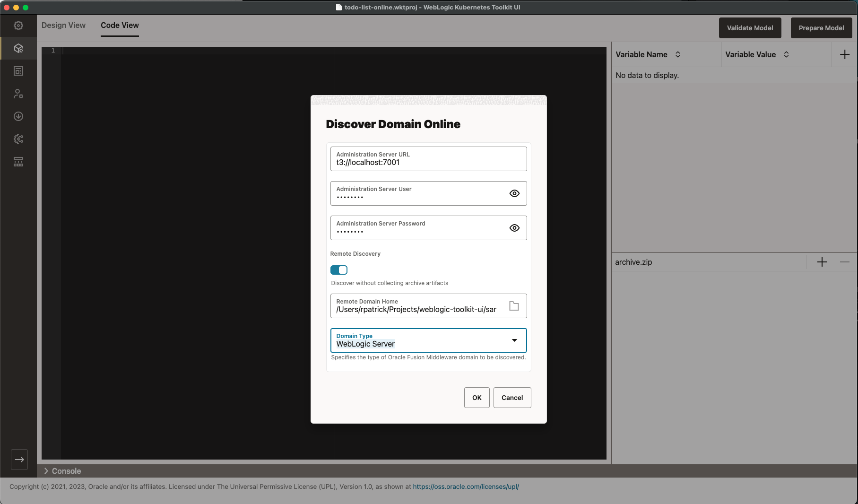This screenshot has height=504, width=858.
Task: Open the Kubernetes client configuration user icon
Action: [18, 94]
